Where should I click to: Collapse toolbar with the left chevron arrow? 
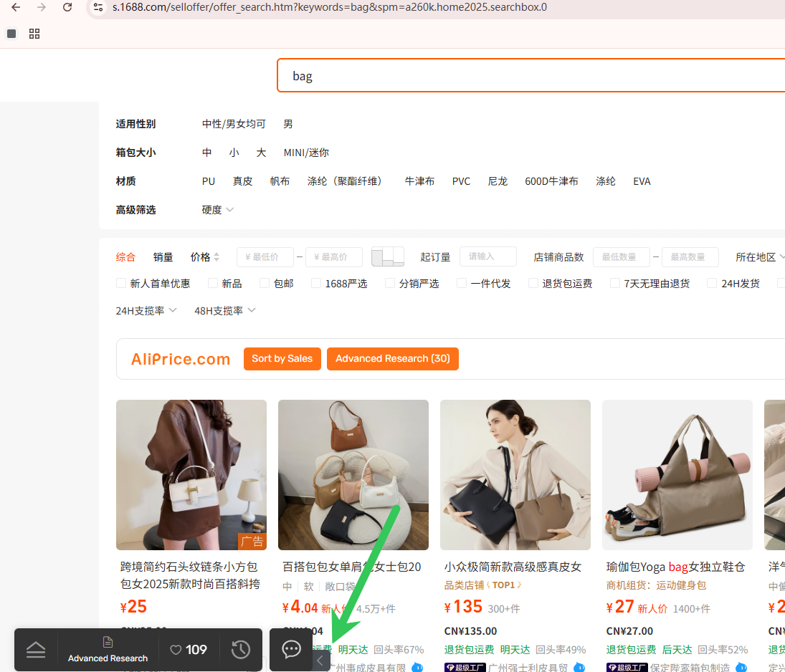320,661
